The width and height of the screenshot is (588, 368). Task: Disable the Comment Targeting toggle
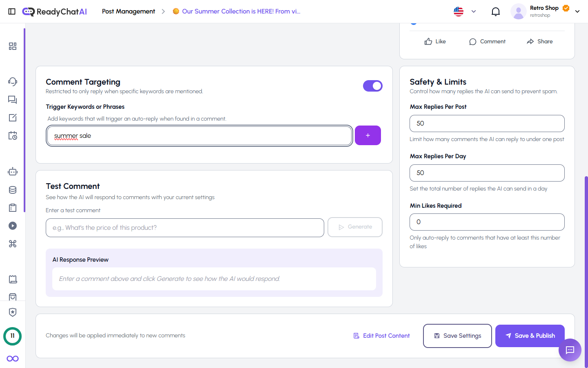pyautogui.click(x=372, y=86)
